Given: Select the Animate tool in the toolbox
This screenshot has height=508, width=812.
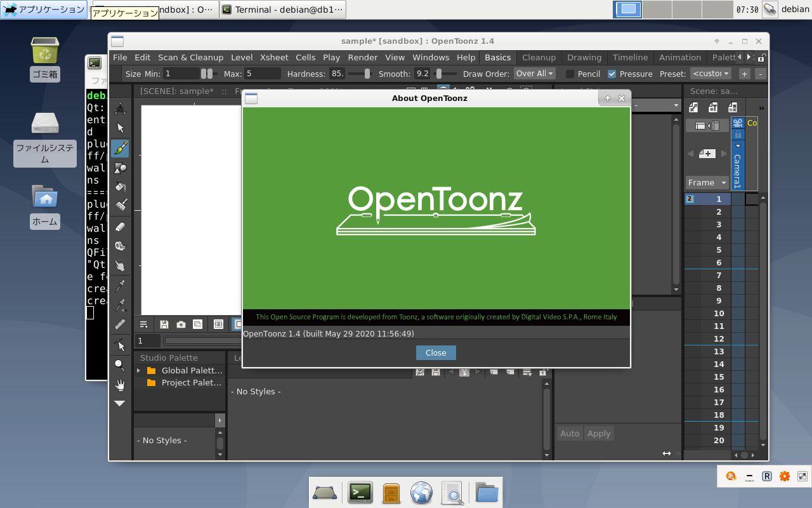Looking at the screenshot, I should click(120, 109).
